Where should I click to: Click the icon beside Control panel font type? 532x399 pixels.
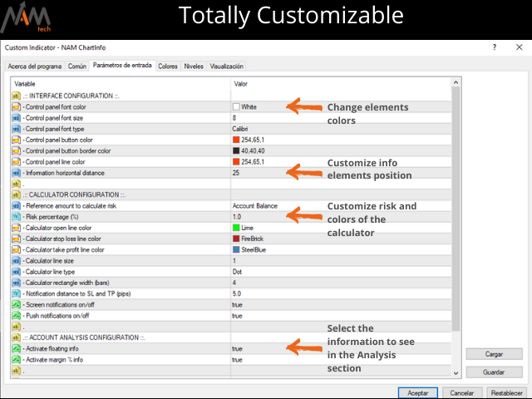(16, 129)
